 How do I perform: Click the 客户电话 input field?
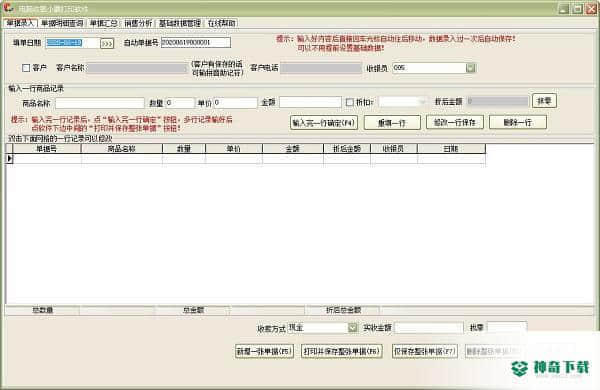(321, 68)
